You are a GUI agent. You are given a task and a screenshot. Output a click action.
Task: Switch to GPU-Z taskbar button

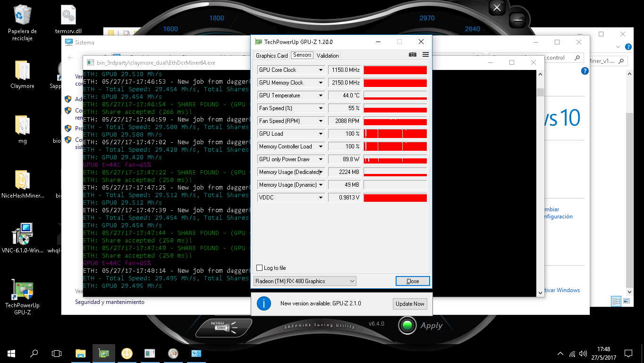pyautogui.click(x=104, y=353)
